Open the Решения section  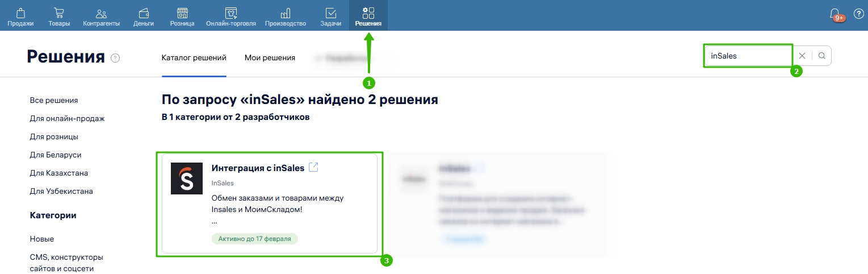point(368,16)
